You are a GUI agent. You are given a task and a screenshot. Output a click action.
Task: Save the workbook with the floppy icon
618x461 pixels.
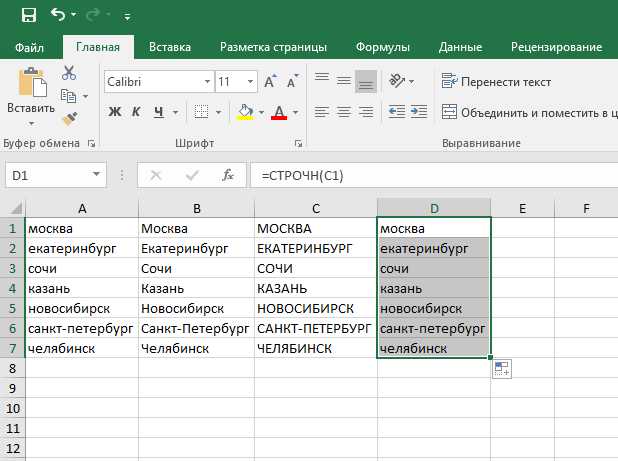tap(29, 15)
